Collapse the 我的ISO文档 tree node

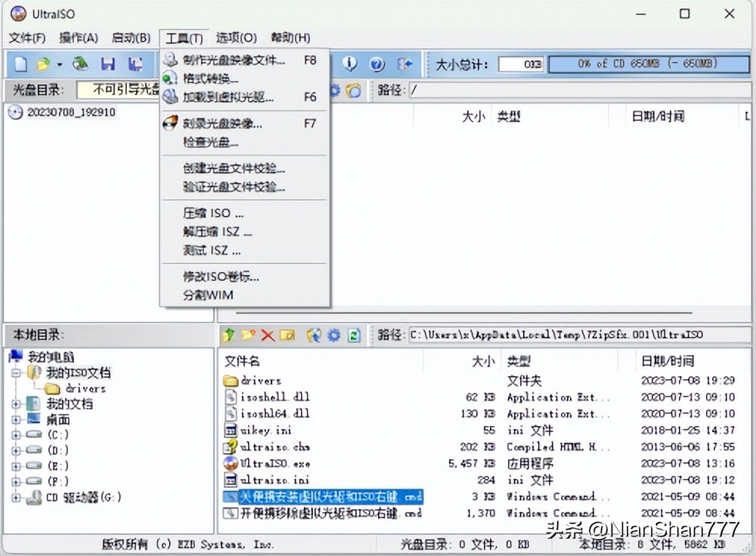pos(17,373)
